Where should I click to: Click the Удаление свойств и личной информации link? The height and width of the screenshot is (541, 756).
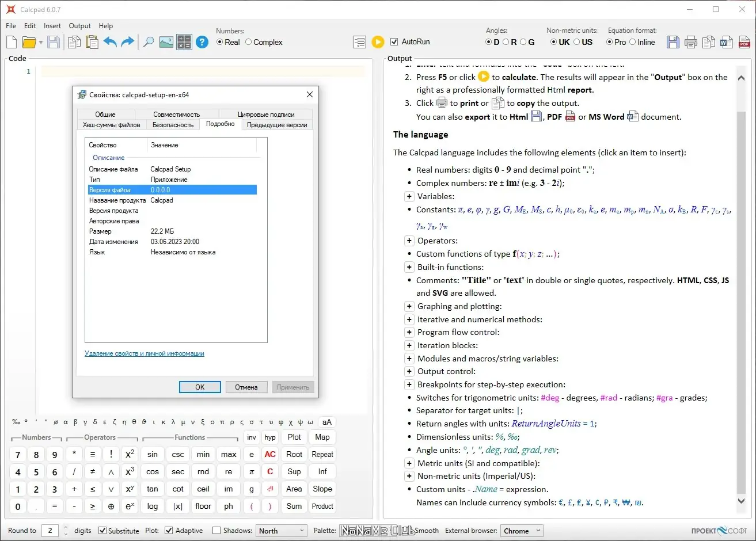coord(145,353)
